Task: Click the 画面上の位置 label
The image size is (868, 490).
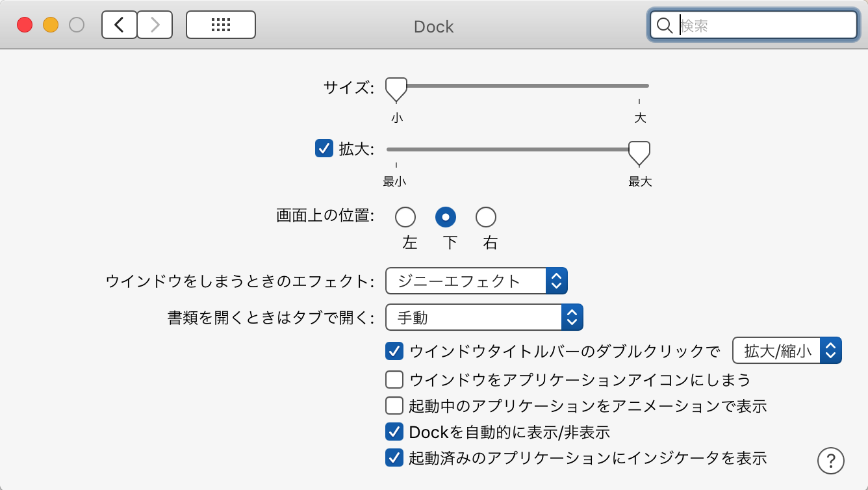Action: click(325, 216)
